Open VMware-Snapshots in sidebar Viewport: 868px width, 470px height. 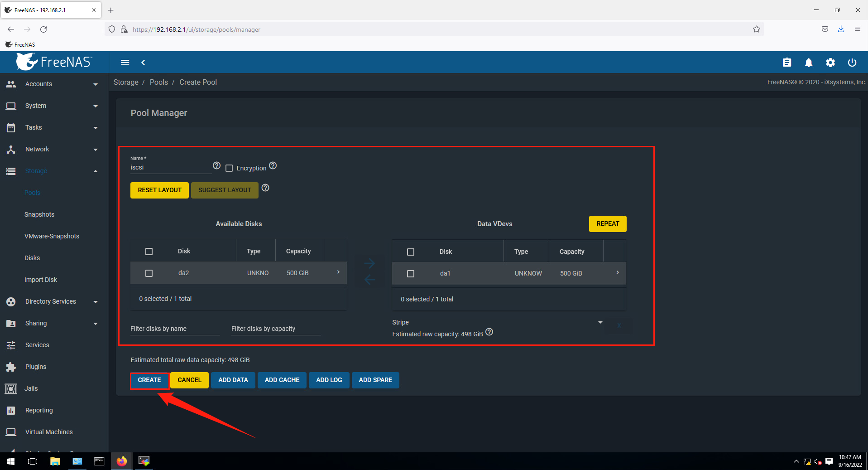pos(52,236)
